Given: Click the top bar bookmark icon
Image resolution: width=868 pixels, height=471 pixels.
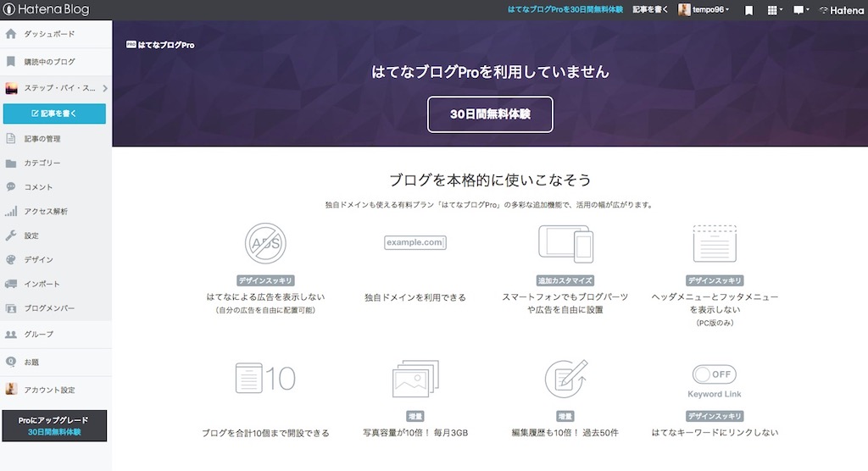Looking at the screenshot, I should [748, 10].
